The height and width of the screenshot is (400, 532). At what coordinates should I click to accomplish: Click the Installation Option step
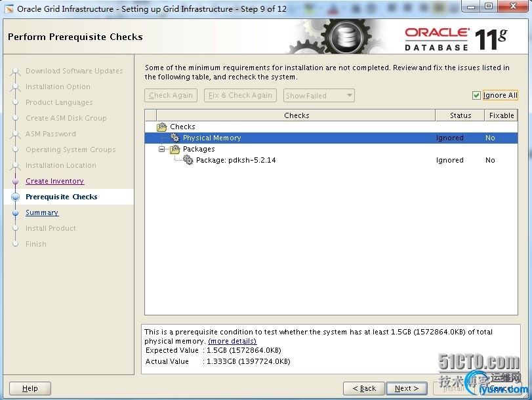58,87
